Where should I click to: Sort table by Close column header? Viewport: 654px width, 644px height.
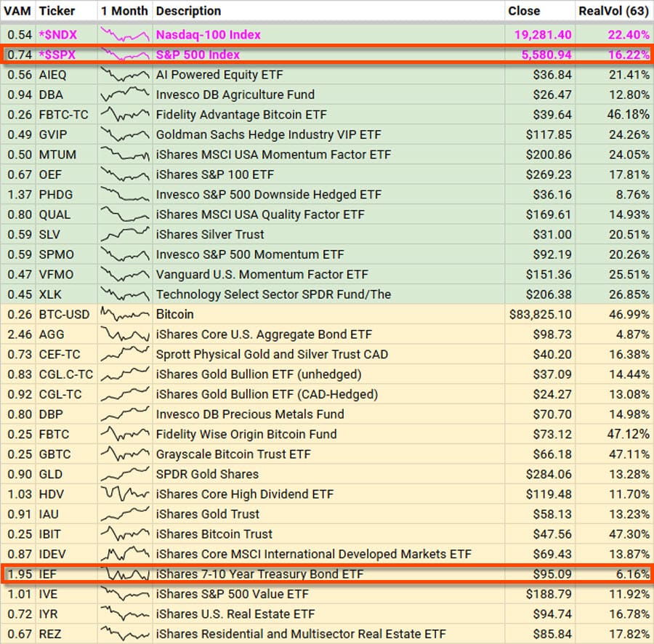tap(524, 11)
